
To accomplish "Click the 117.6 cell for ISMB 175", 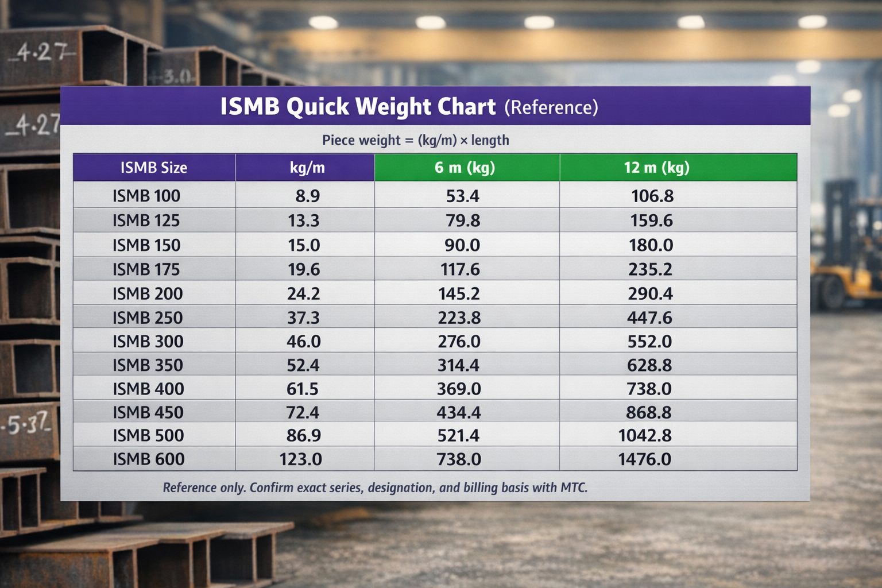I will (x=460, y=269).
